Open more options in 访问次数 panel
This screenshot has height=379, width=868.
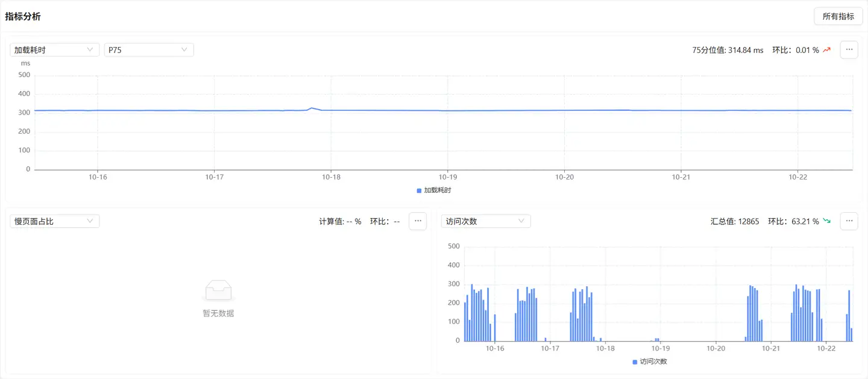849,221
